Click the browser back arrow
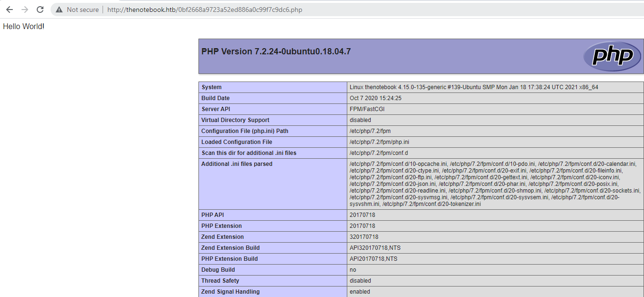This screenshot has width=644, height=297. (10, 9)
